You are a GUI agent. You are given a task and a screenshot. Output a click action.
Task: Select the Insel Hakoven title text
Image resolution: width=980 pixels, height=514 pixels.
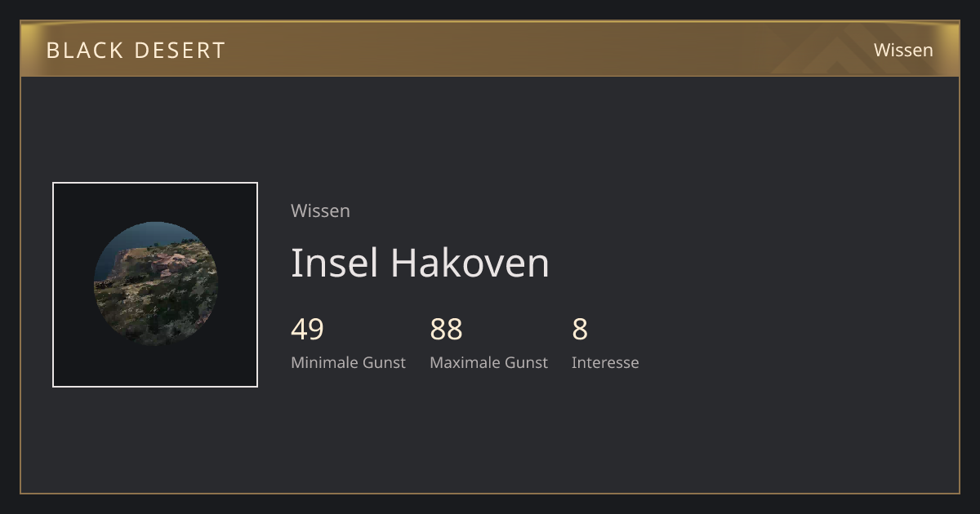click(x=420, y=263)
